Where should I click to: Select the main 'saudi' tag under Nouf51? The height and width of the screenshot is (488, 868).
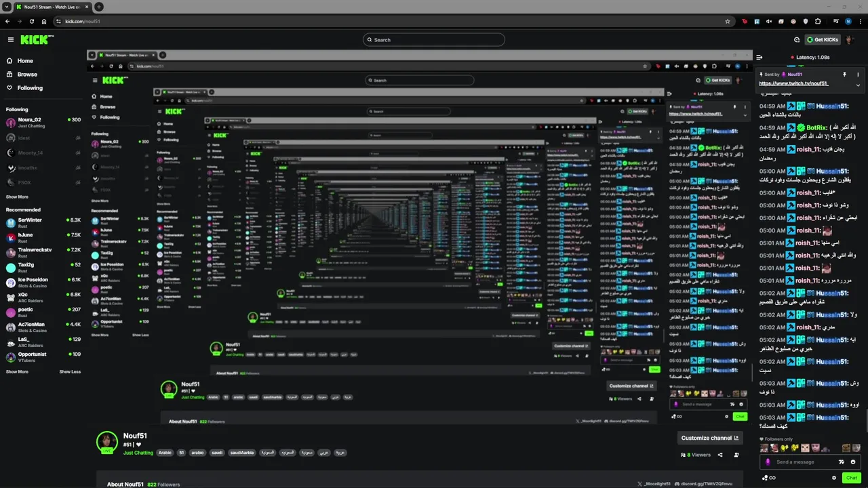coord(217,453)
